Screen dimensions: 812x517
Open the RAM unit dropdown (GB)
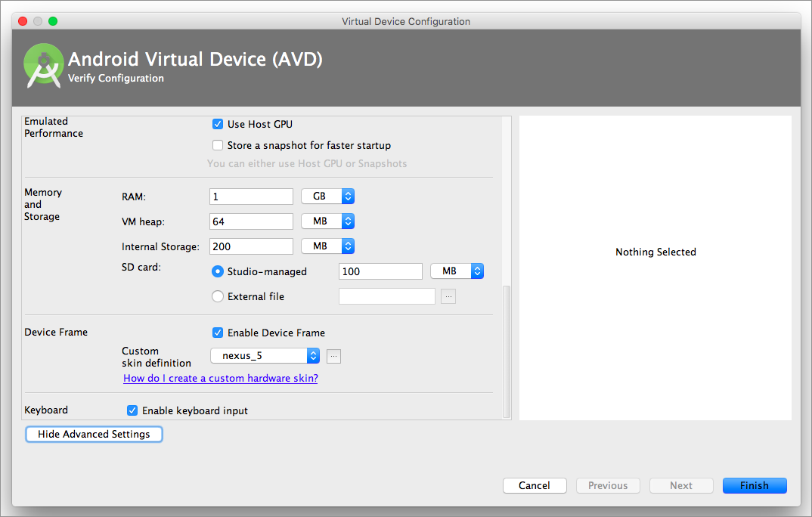327,197
